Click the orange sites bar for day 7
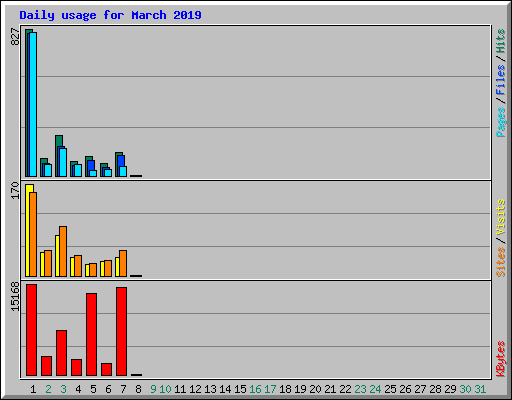 pos(123,263)
